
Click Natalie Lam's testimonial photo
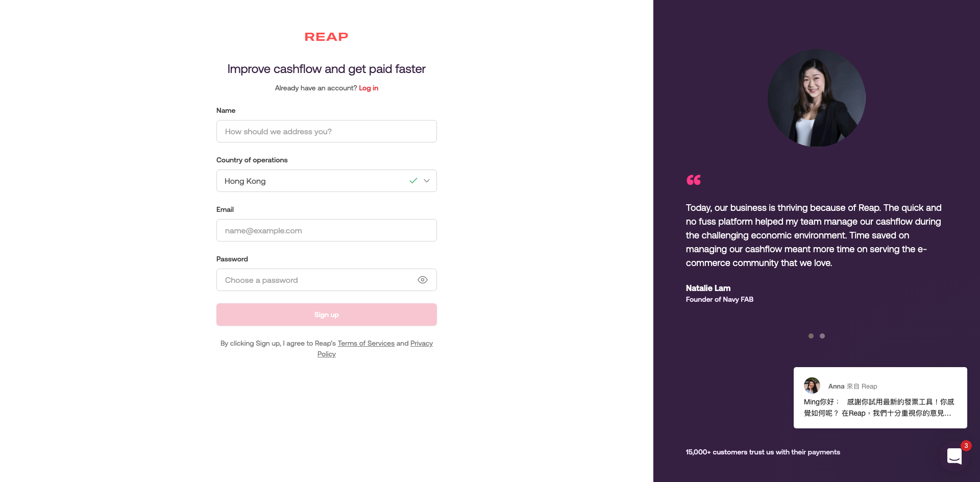click(x=816, y=98)
